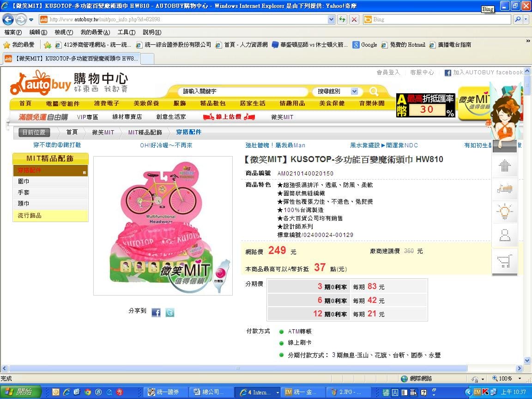This screenshot has height=399, width=532.
Task: Click the page Refresh icon
Action: (342, 19)
